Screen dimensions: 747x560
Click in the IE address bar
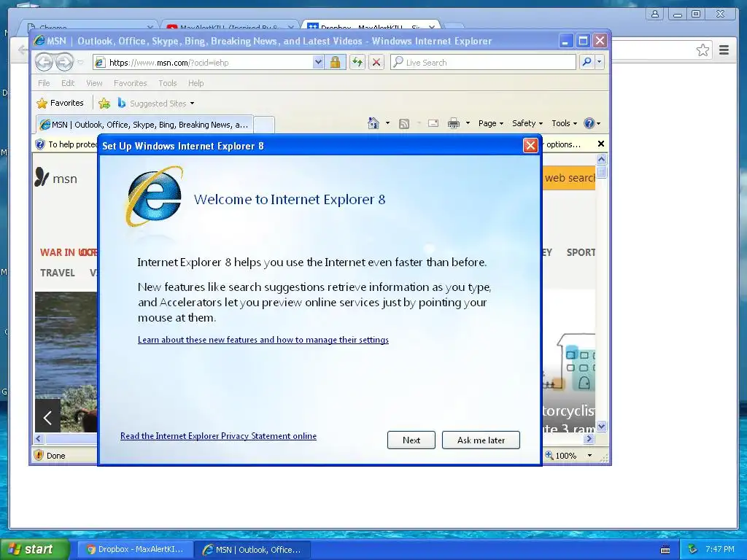point(204,63)
